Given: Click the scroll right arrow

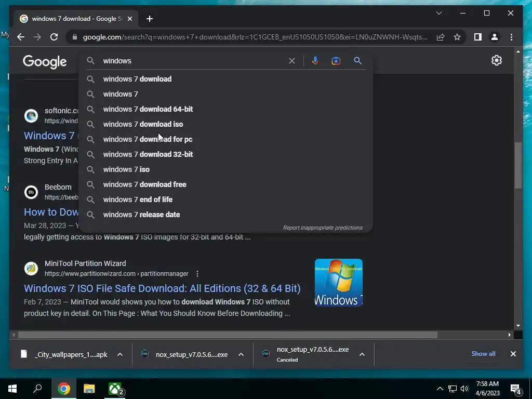Looking at the screenshot, I should pos(509,335).
